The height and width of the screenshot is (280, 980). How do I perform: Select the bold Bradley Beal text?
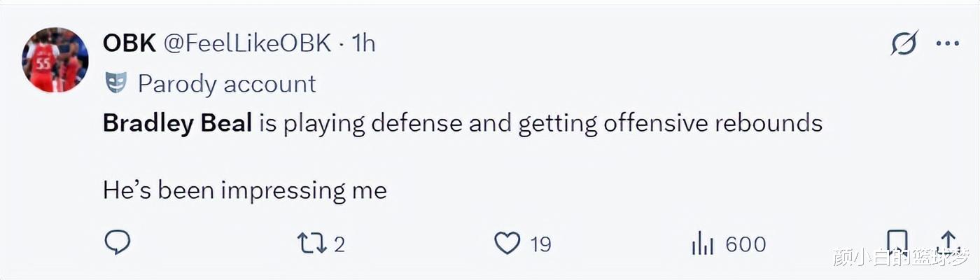click(177, 124)
